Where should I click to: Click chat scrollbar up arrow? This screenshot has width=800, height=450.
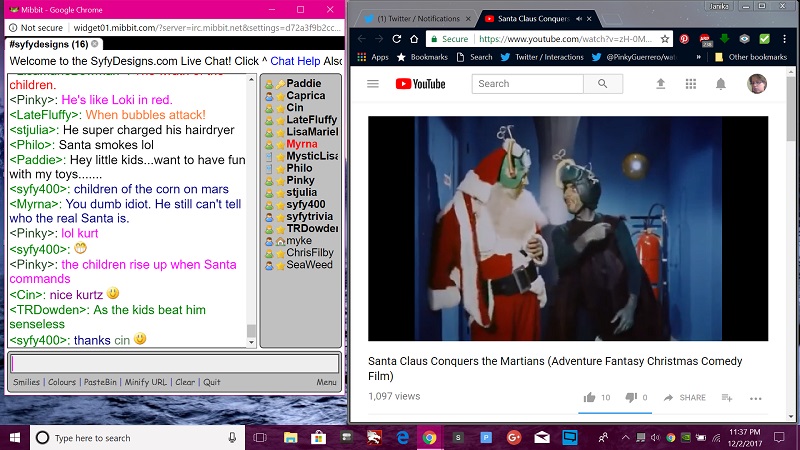[x=251, y=79]
